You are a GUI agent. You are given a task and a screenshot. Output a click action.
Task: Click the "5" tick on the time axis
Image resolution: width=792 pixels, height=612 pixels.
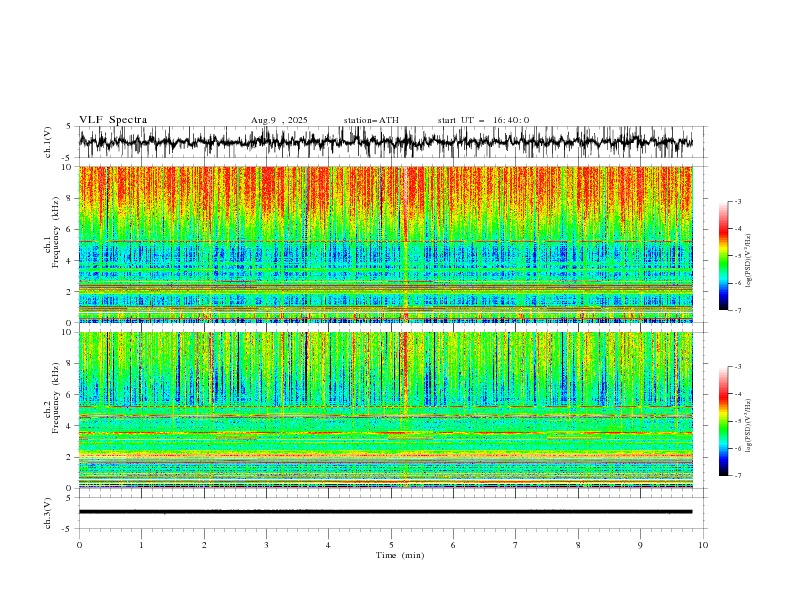point(391,545)
